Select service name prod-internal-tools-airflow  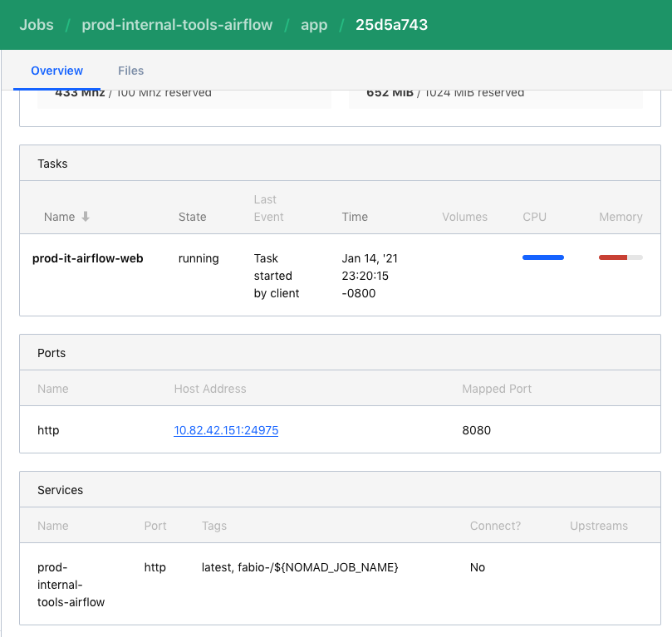(71, 585)
